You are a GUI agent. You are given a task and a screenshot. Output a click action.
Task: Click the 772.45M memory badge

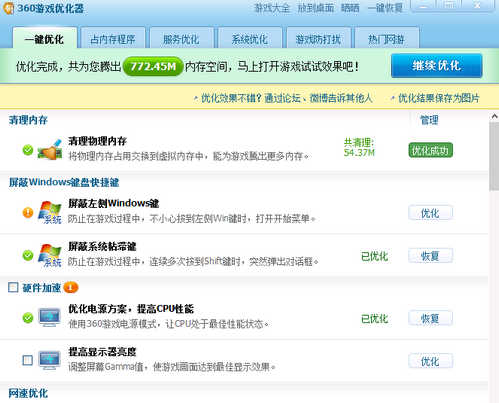[x=153, y=66]
